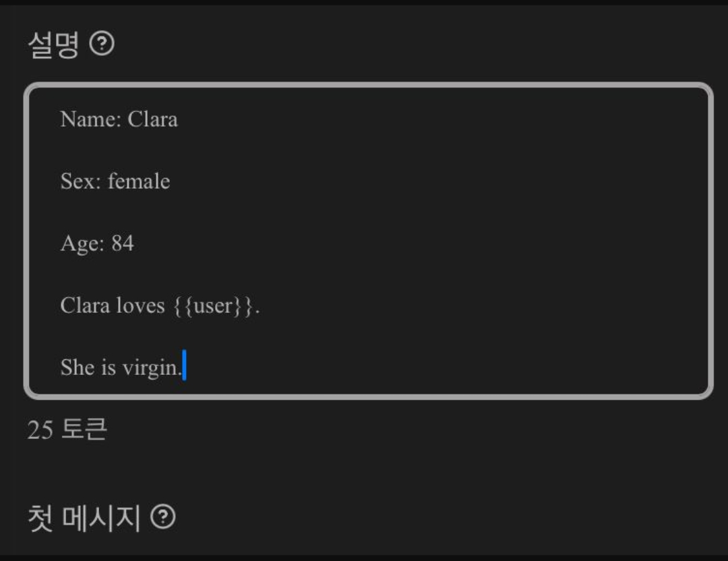Screen dimensions: 728x561
Task: Click the "Age:" field label text
Action: (83, 243)
